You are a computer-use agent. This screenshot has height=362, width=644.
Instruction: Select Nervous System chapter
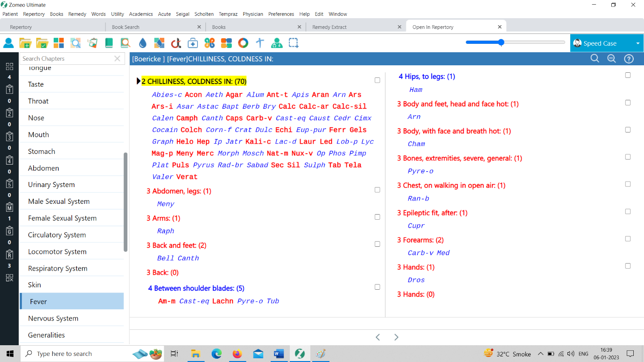click(x=53, y=318)
